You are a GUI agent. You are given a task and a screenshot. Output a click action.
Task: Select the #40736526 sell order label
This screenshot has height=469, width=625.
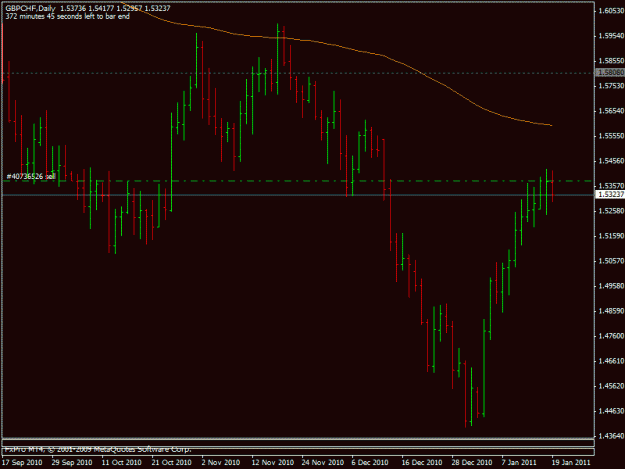click(31, 176)
